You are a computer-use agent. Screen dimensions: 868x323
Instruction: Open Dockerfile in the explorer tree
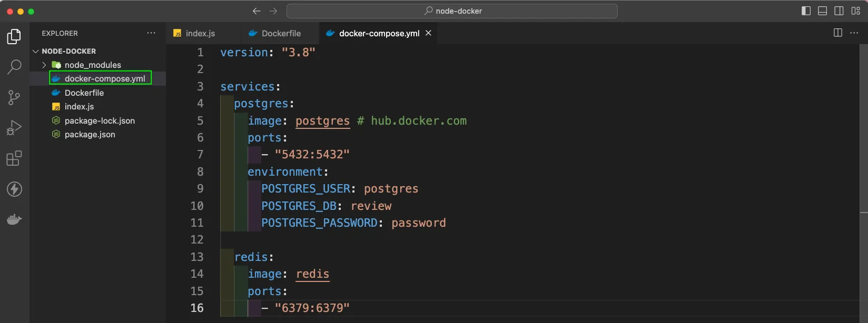pyautogui.click(x=98, y=93)
